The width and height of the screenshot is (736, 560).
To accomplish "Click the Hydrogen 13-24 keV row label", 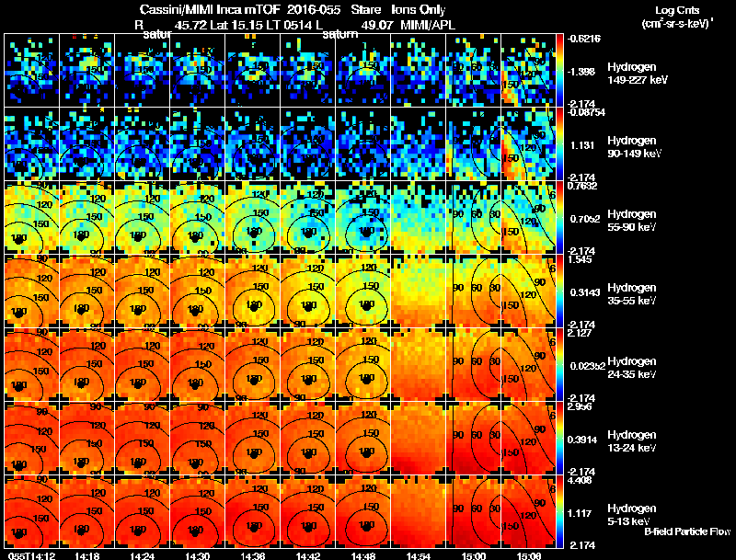I will [x=631, y=441].
